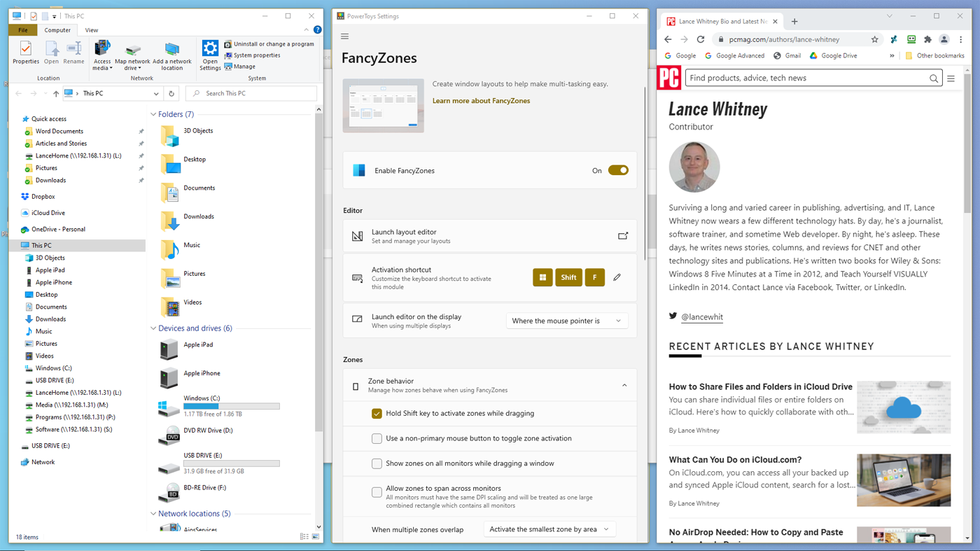Viewport: 980px width, 551px height.
Task: Open When multiple zones overlap dropdown
Action: (549, 529)
